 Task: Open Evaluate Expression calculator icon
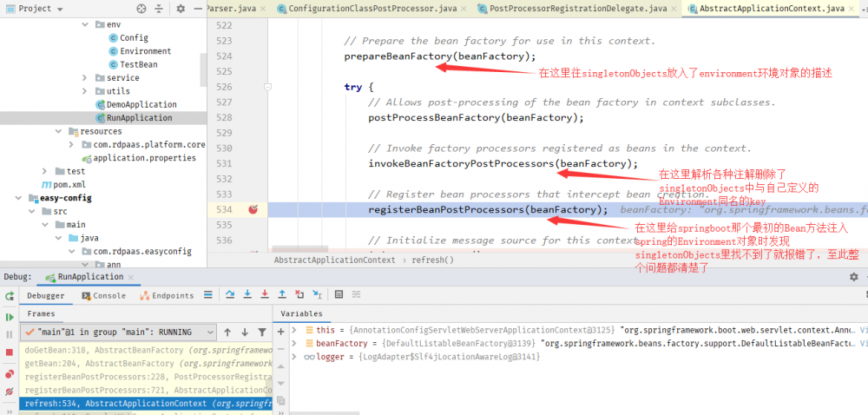[x=339, y=294]
